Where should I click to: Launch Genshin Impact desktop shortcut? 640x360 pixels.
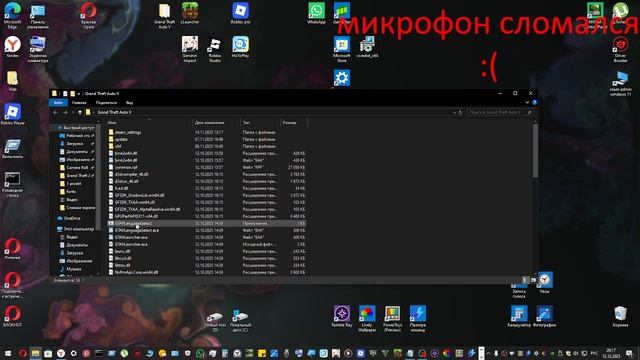point(190,49)
